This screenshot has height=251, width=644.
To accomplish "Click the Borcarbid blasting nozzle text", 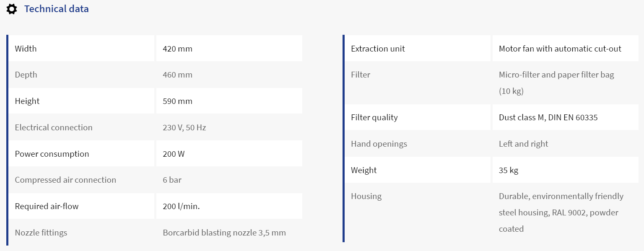I will coord(224,233).
